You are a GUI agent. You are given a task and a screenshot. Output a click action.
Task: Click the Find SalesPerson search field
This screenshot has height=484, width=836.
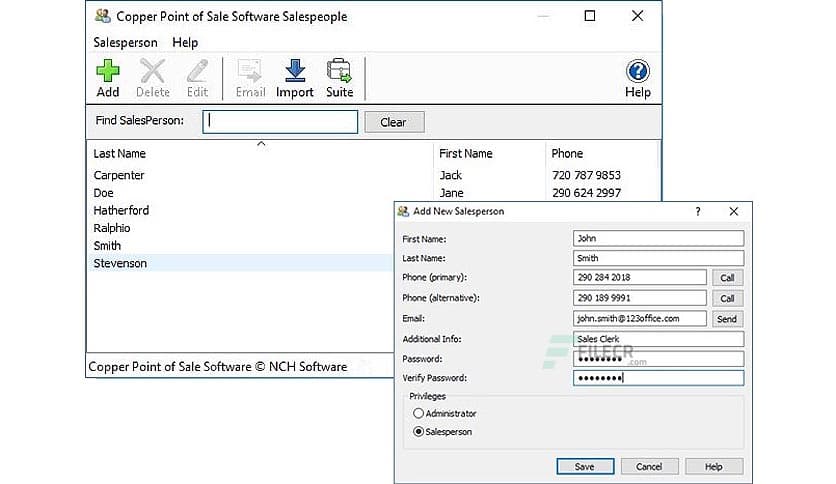(x=280, y=122)
